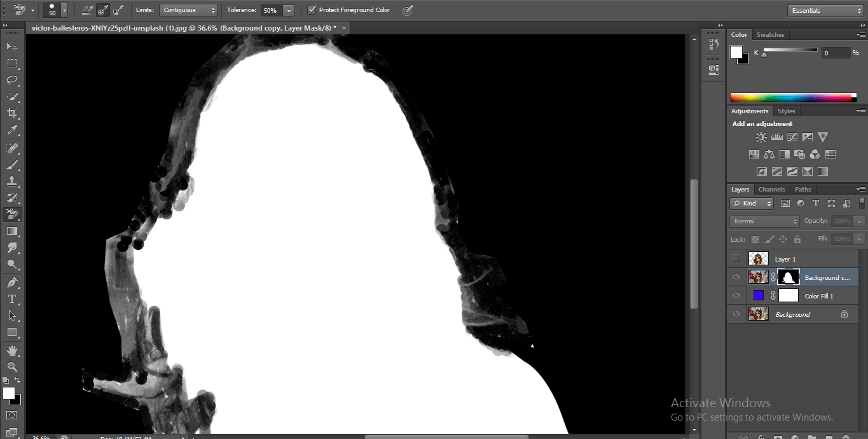Select the Move tool
868x439 pixels.
click(x=12, y=47)
